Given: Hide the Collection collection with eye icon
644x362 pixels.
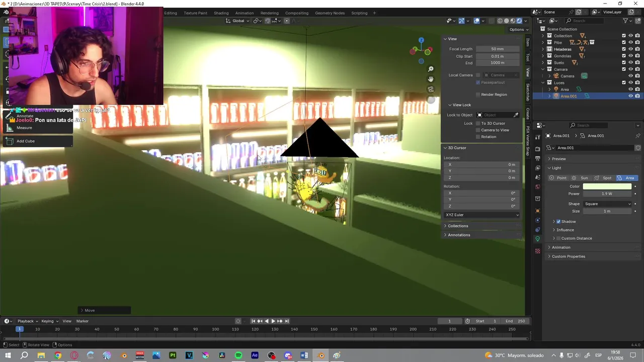Looking at the screenshot, I should (630, 36).
